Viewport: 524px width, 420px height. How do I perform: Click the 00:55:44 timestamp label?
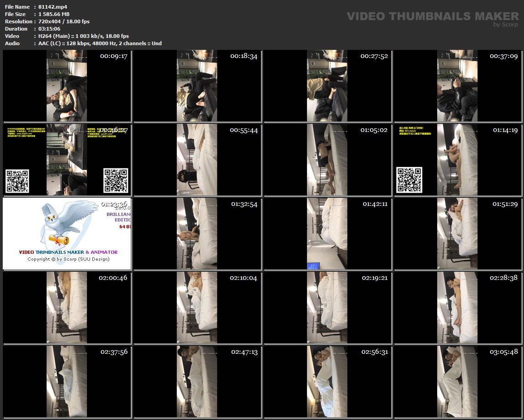244,130
